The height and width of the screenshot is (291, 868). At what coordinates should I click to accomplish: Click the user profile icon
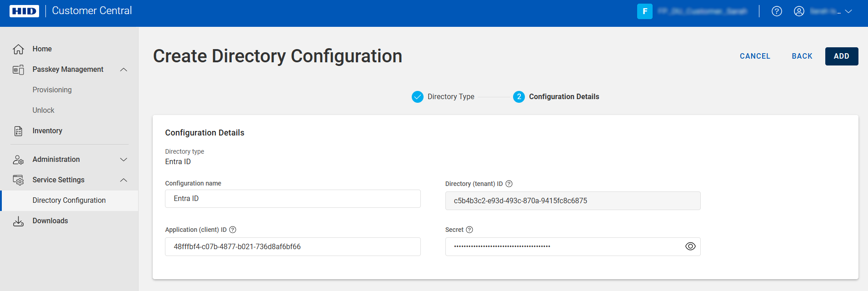coord(799,11)
